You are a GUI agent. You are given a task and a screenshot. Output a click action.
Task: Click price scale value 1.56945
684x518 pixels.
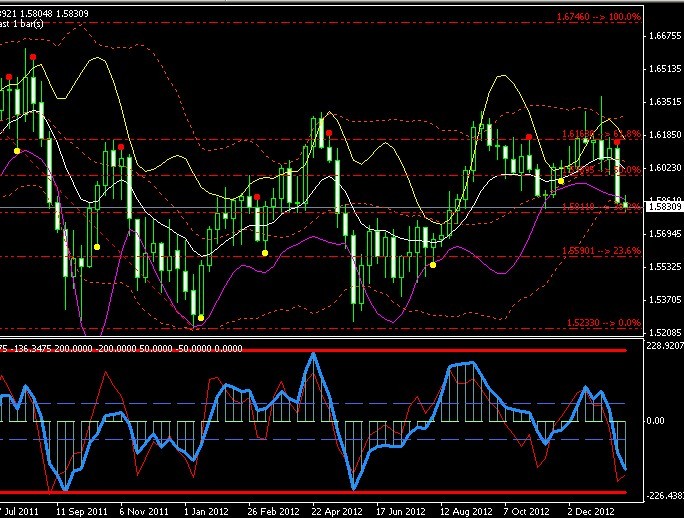coord(665,234)
